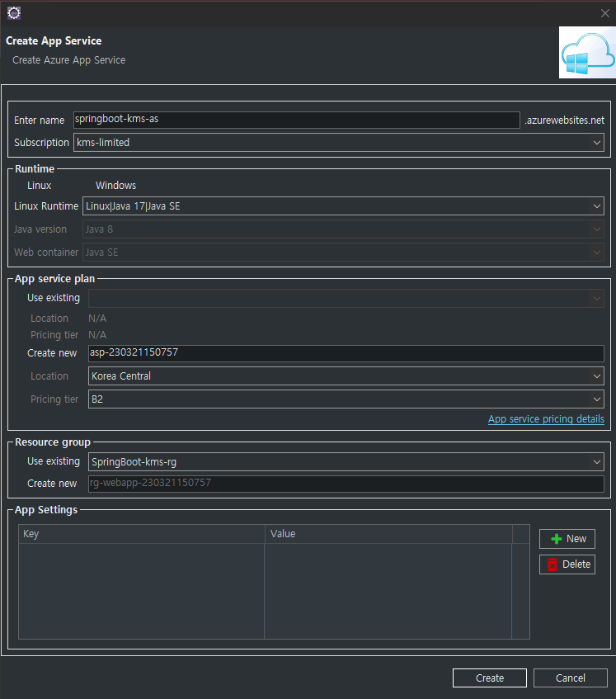The image size is (616, 699).
Task: Click the rg-webapp-230321150757 resource group field
Action: (346, 484)
